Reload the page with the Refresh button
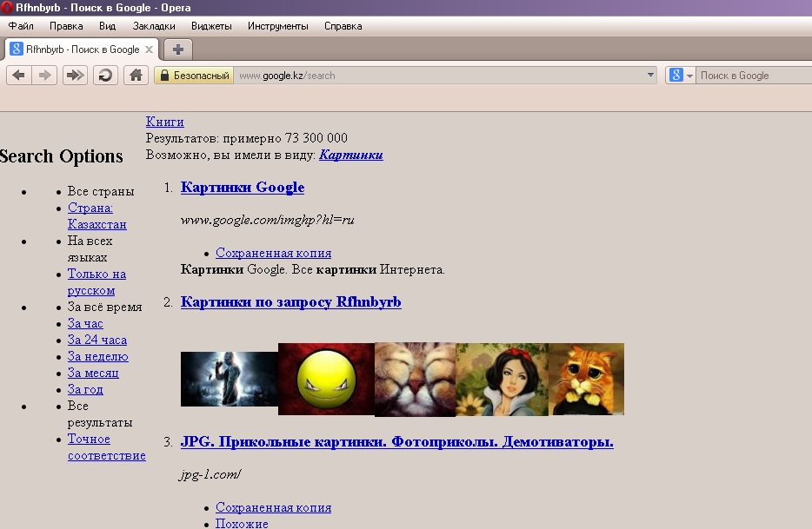 105,76
